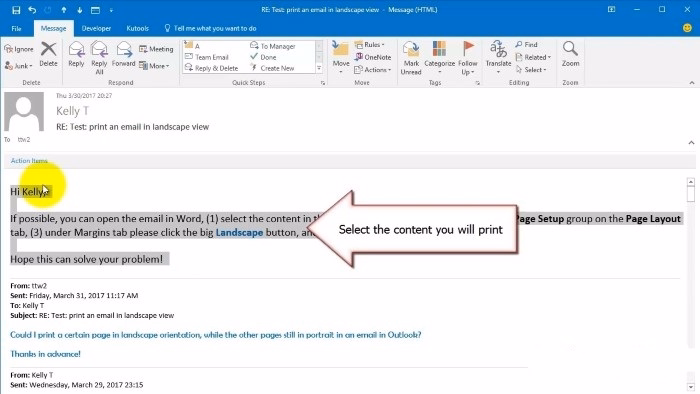Open the Developer tab
Viewport: 700px width, 394px height.
coord(96,28)
